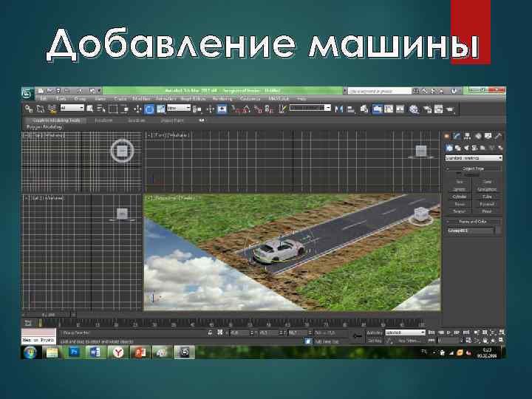Open the Named Selection Sets dropdown
This screenshot has width=532, height=399.
(310, 108)
